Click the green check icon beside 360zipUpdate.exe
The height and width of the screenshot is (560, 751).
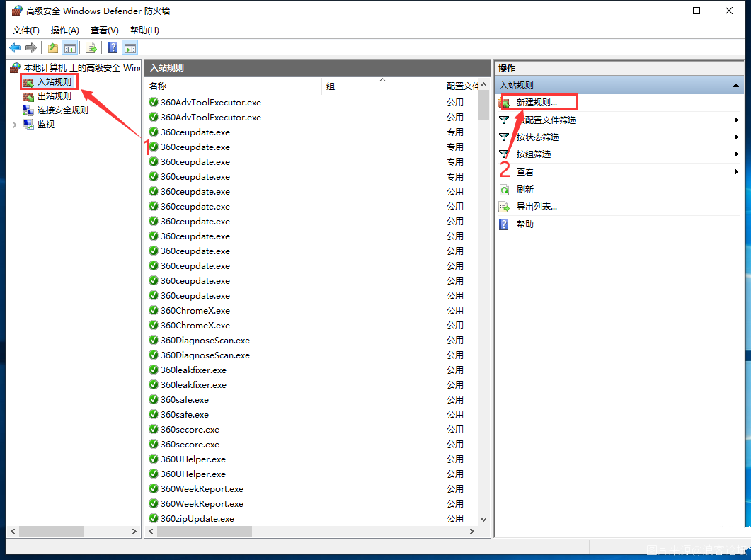[154, 518]
